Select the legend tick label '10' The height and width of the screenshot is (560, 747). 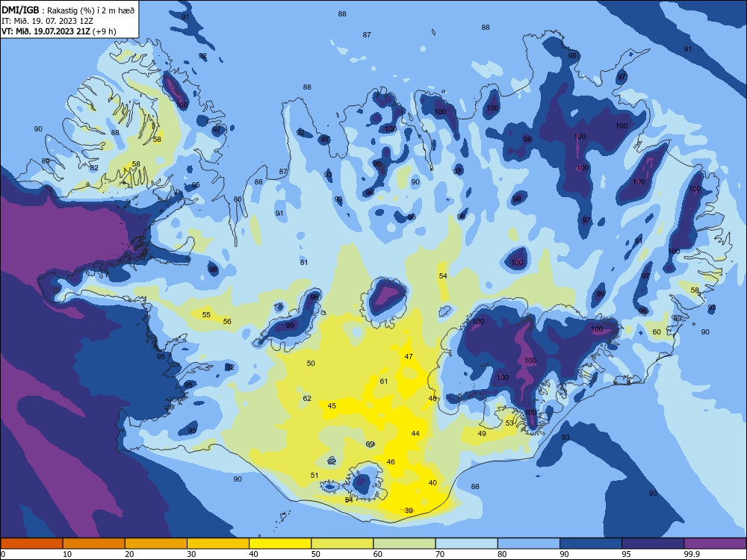coord(67,554)
